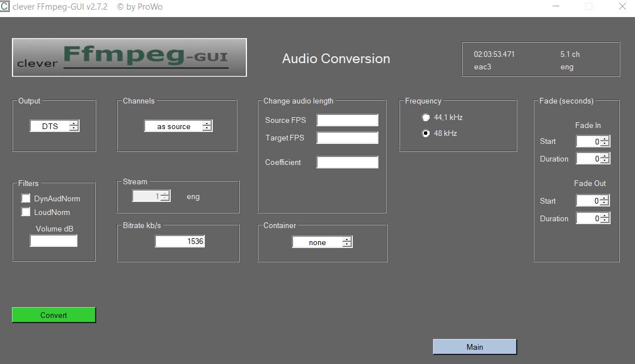Click the Target FPS input field
635x364 pixels.
click(x=347, y=138)
